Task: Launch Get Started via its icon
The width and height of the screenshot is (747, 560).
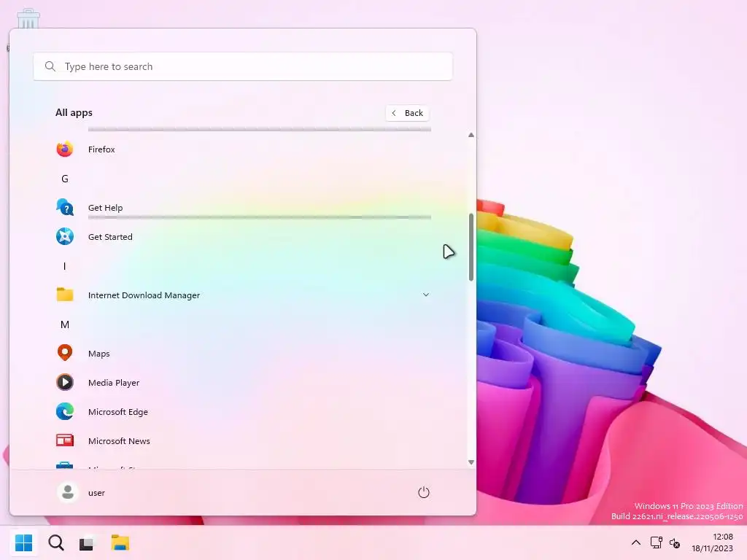Action: pyautogui.click(x=65, y=236)
